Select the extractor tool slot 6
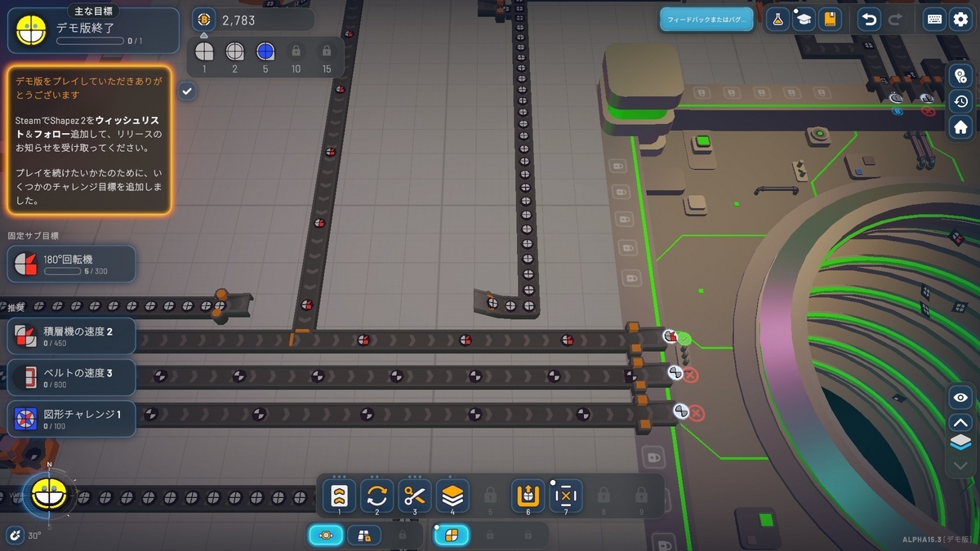 528,495
